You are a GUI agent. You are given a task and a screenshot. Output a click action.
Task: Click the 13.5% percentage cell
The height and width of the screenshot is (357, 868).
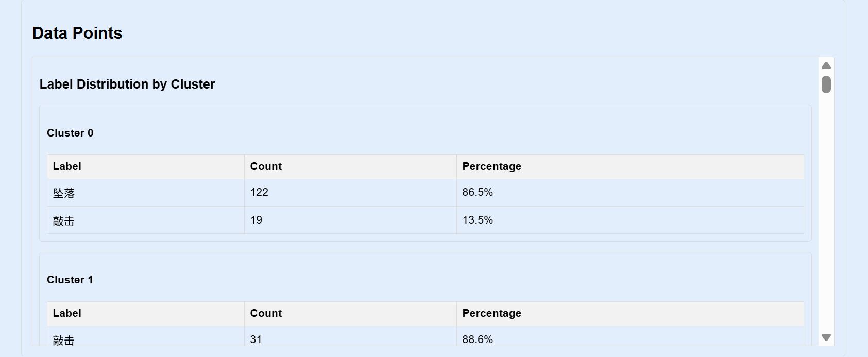click(630, 220)
